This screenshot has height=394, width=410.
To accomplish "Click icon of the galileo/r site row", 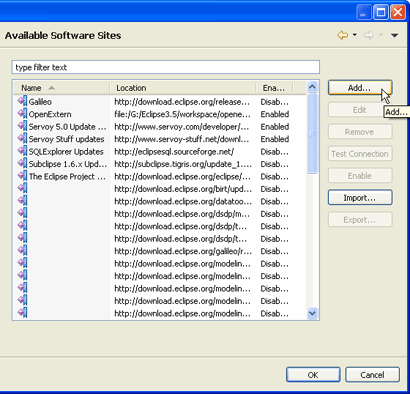I will coord(22,251).
